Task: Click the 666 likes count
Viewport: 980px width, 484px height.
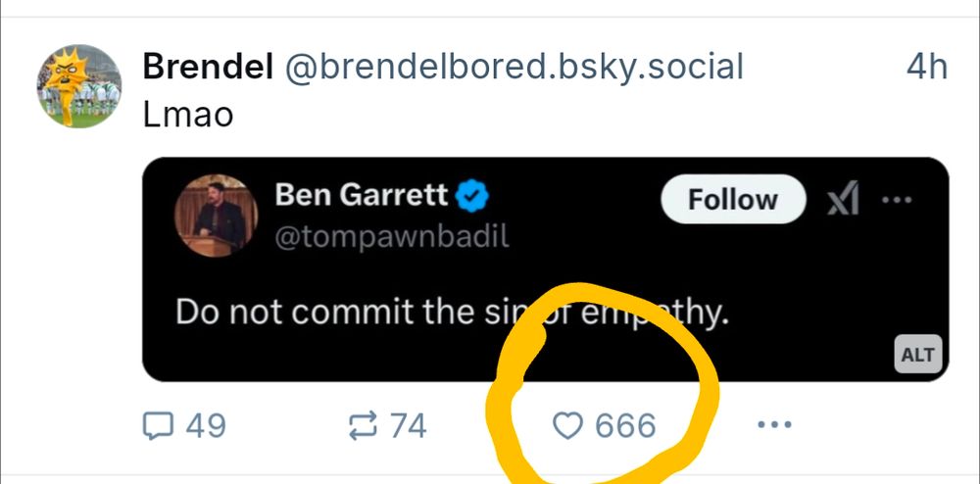Action: pos(625,425)
